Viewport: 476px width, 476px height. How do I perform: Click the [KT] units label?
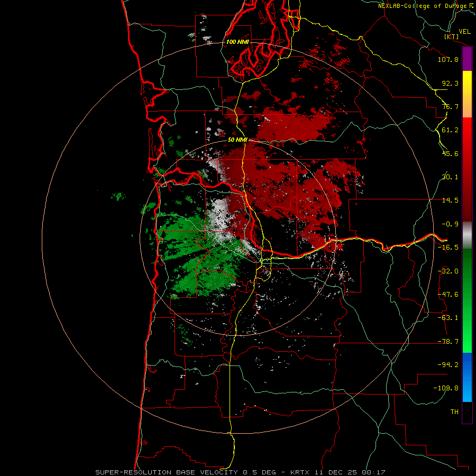[x=452, y=36]
